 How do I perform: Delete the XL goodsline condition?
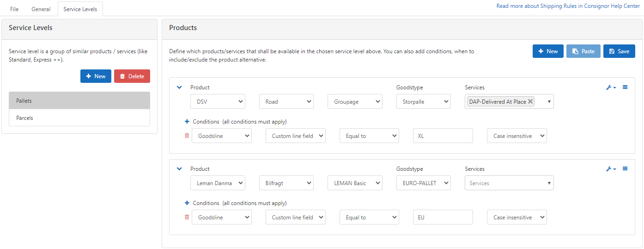[x=187, y=136]
